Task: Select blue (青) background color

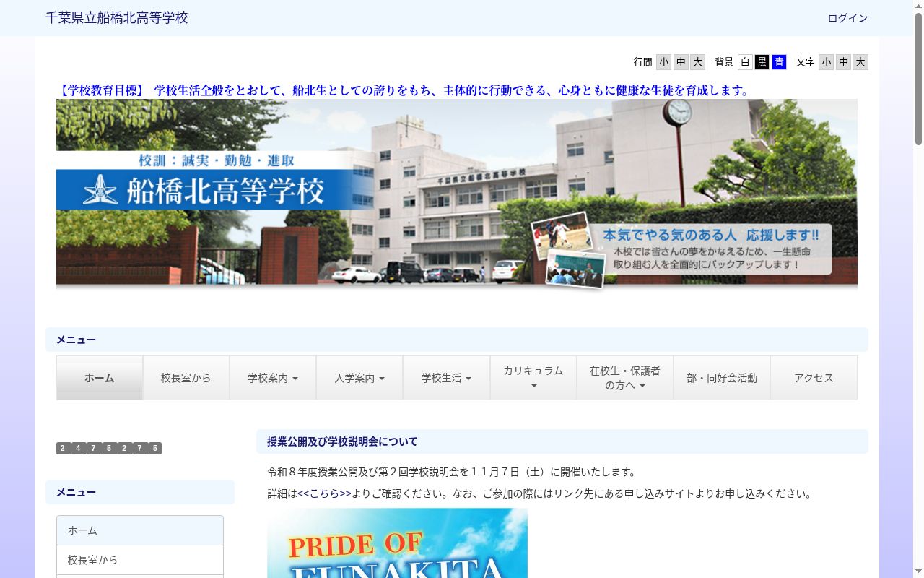Action: pyautogui.click(x=779, y=62)
